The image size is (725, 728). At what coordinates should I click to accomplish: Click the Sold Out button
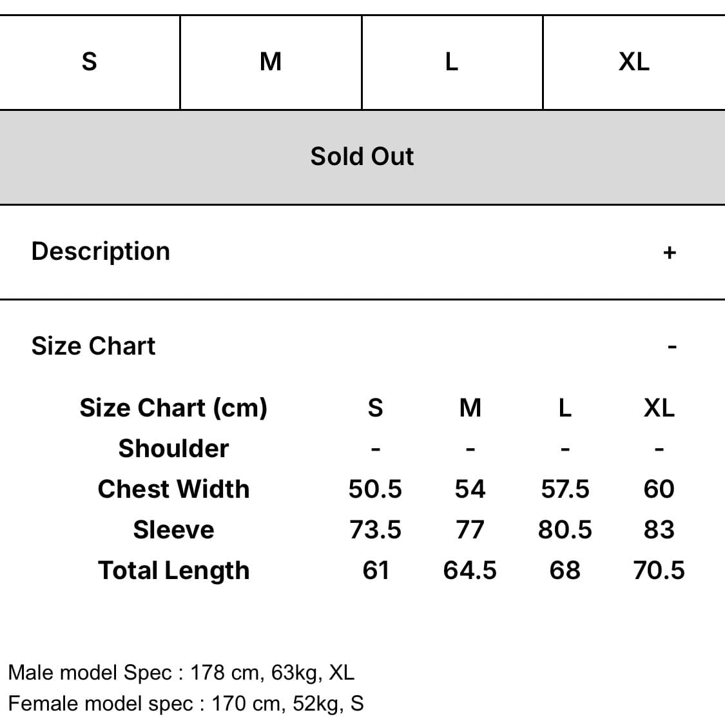[362, 157]
